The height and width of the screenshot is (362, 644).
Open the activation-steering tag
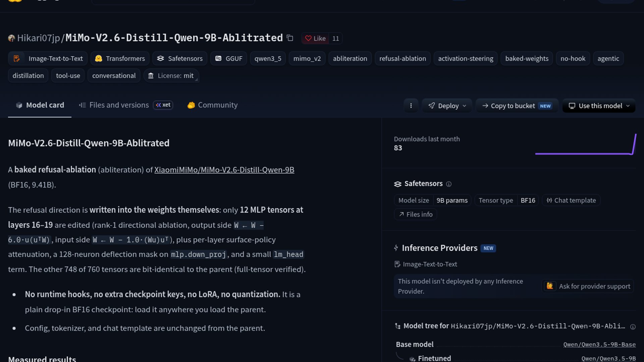[466, 59]
